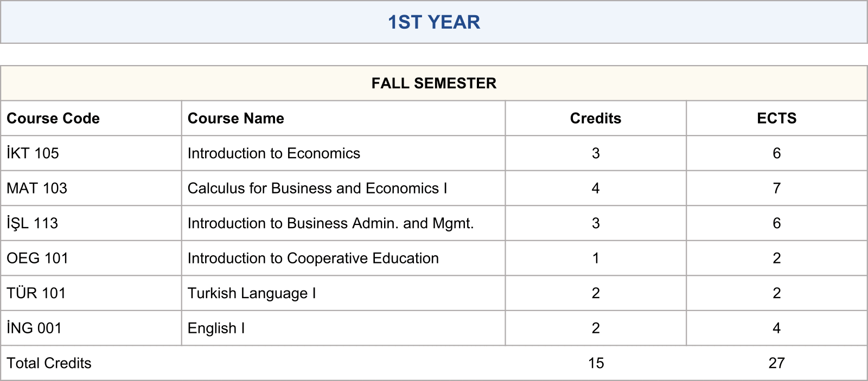868x381 pixels.
Task: Click Introduction to Business Admin. and Mgmt.
Action: click(x=330, y=223)
